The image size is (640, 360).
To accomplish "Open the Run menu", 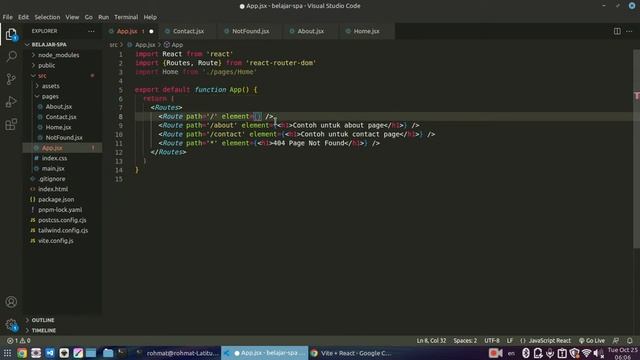I will click(x=103, y=17).
